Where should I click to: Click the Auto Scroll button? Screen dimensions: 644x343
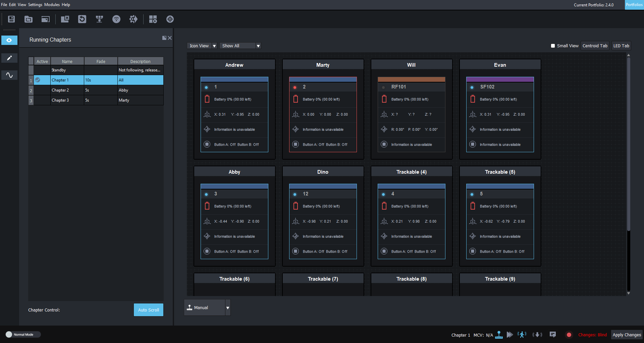click(x=149, y=310)
